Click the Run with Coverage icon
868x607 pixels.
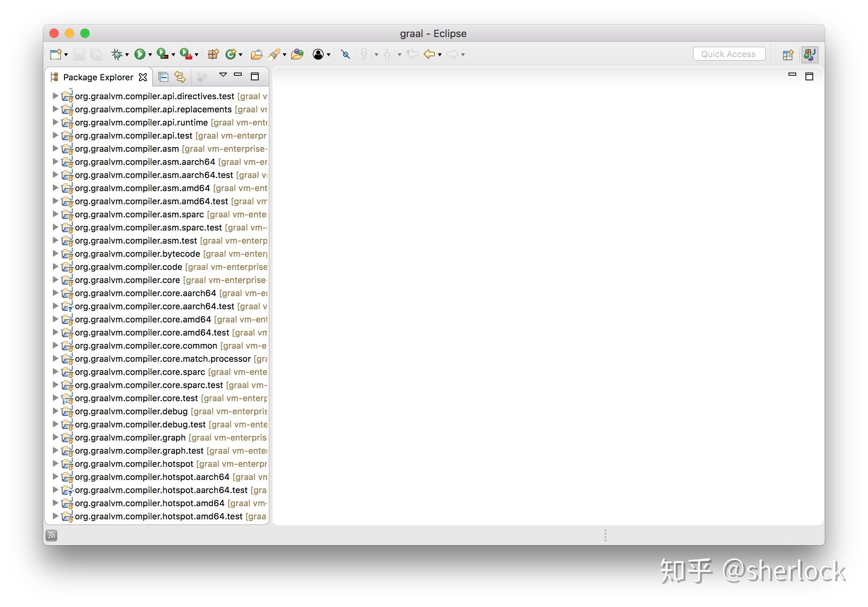click(x=163, y=54)
